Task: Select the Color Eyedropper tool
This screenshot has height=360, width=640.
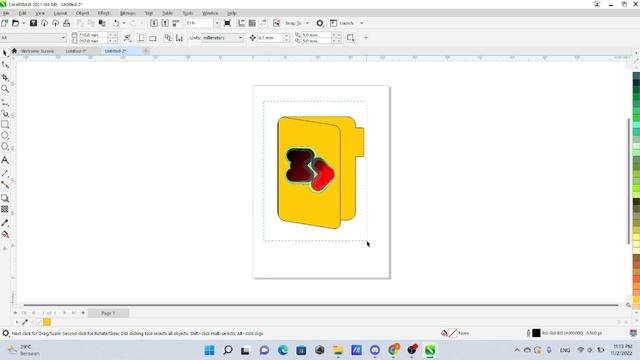Action: pos(5,223)
